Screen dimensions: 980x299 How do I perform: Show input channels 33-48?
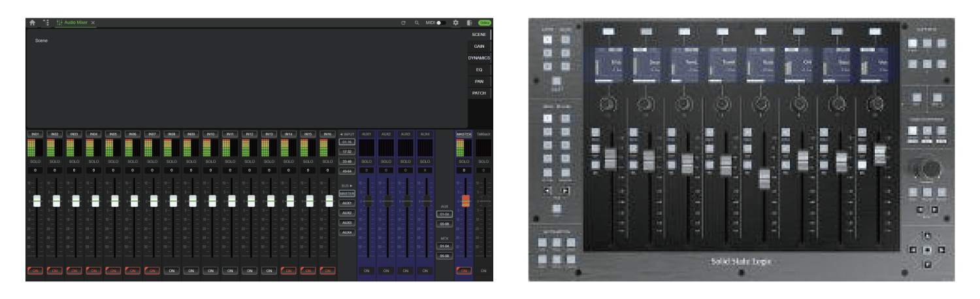347,161
